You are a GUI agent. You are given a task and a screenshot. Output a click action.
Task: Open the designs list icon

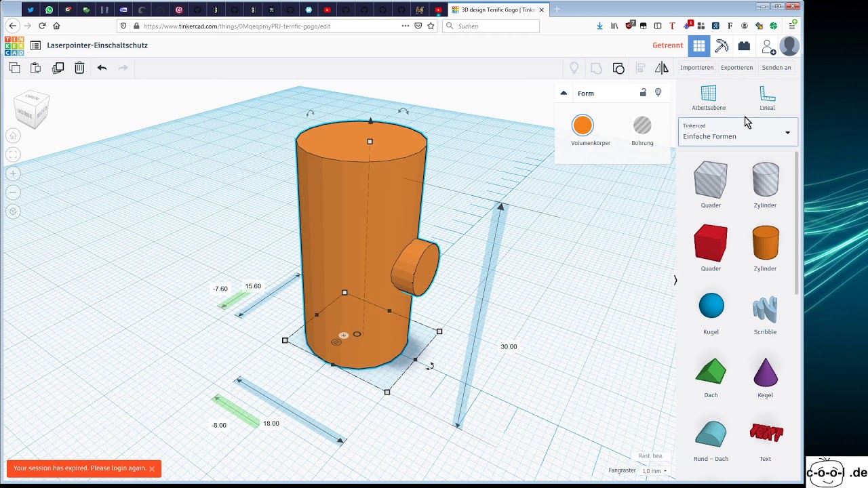(35, 45)
